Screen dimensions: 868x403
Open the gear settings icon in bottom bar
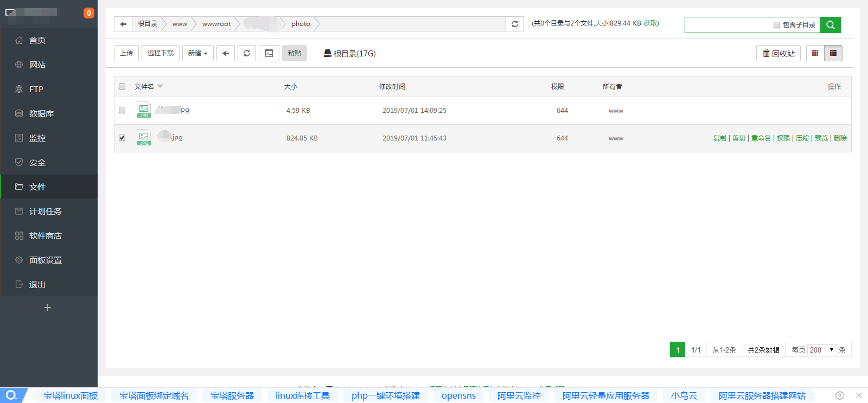click(840, 395)
